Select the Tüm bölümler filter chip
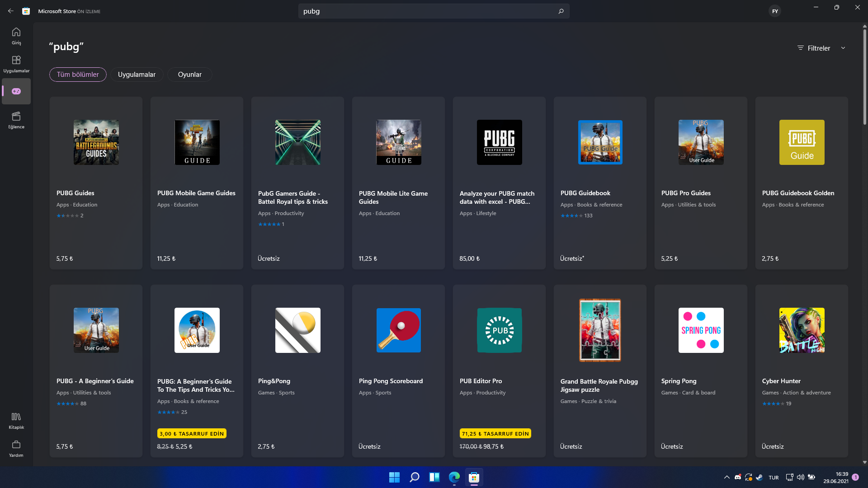 [78, 75]
